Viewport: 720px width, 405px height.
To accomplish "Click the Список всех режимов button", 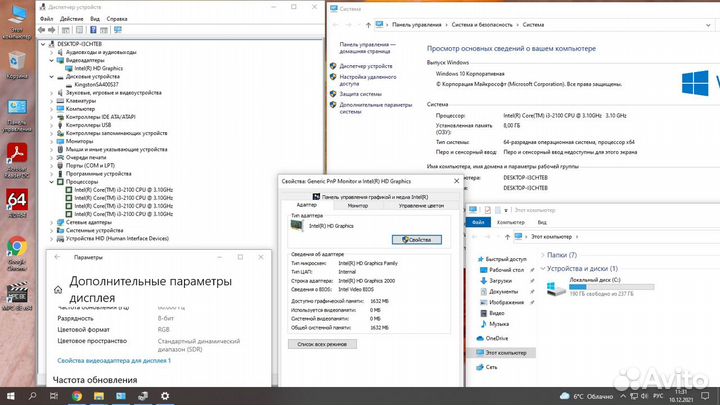I will [x=322, y=344].
